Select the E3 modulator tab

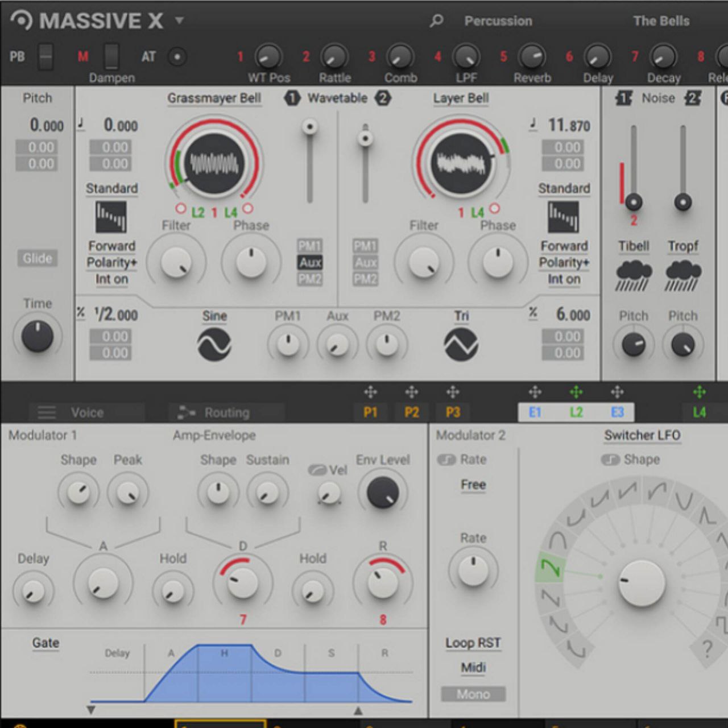[617, 412]
